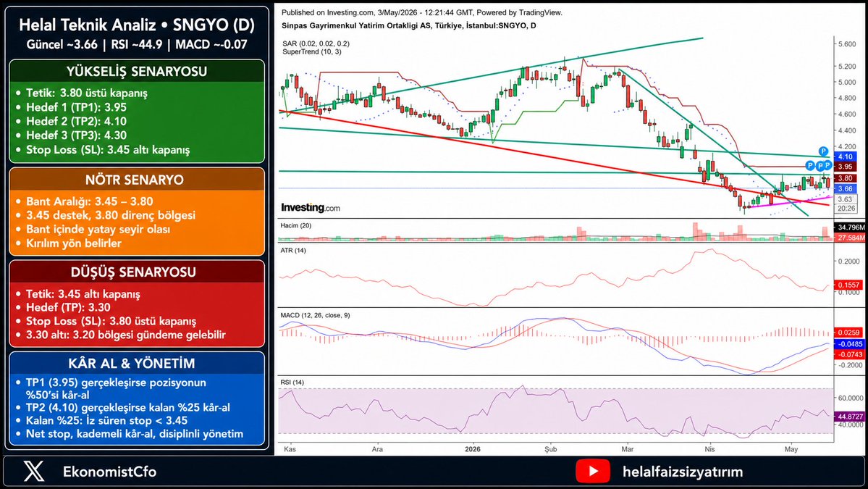Click the 'Mar' month label on time axis

point(627,449)
